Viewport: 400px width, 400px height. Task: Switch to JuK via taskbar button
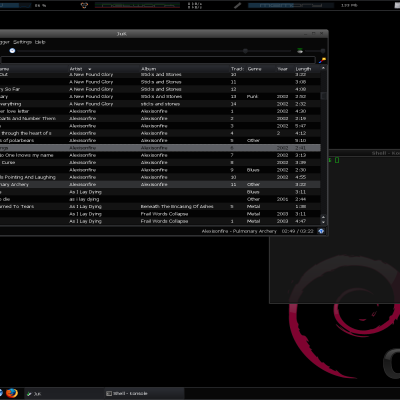[x=64, y=394]
